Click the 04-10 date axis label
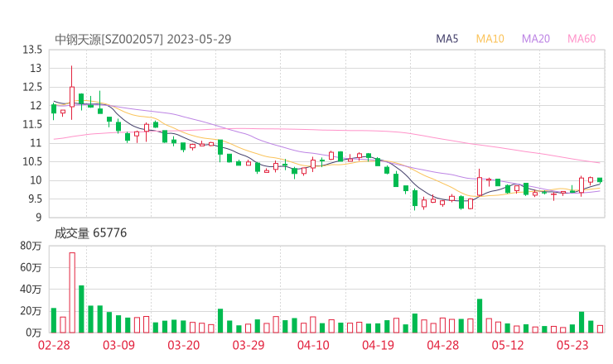613x364 pixels. (x=314, y=346)
